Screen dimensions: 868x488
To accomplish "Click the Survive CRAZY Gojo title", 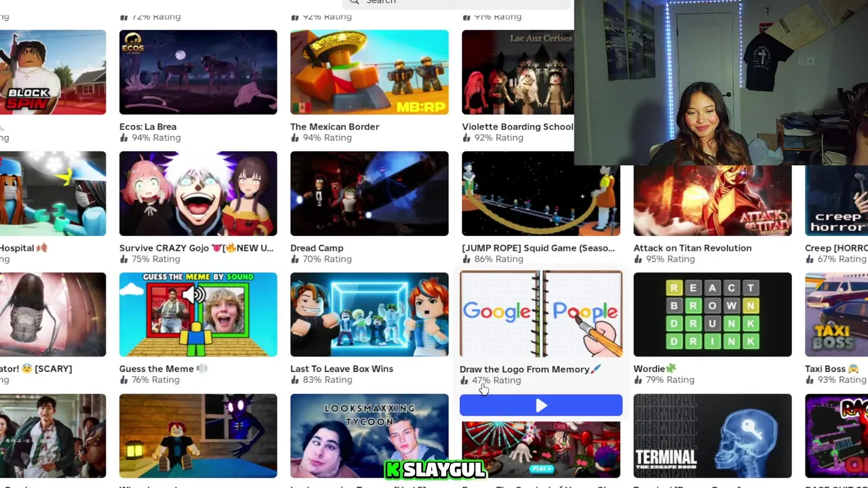I will pos(197,248).
